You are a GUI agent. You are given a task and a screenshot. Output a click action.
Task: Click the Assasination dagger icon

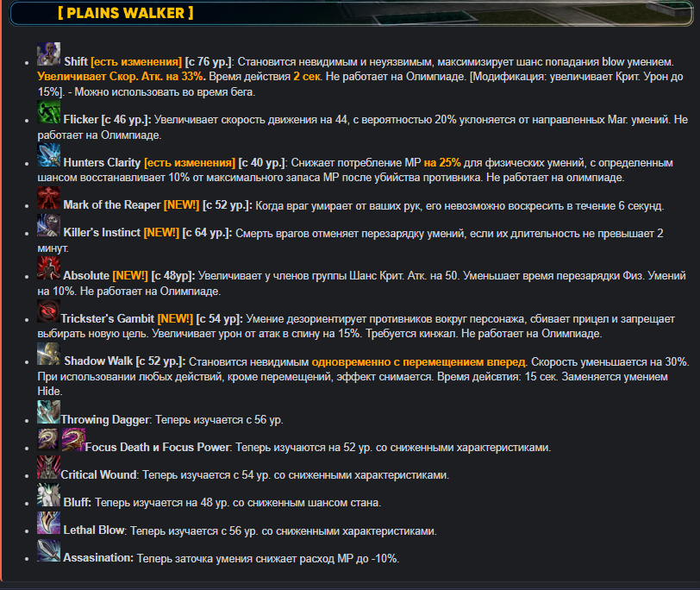click(x=48, y=550)
